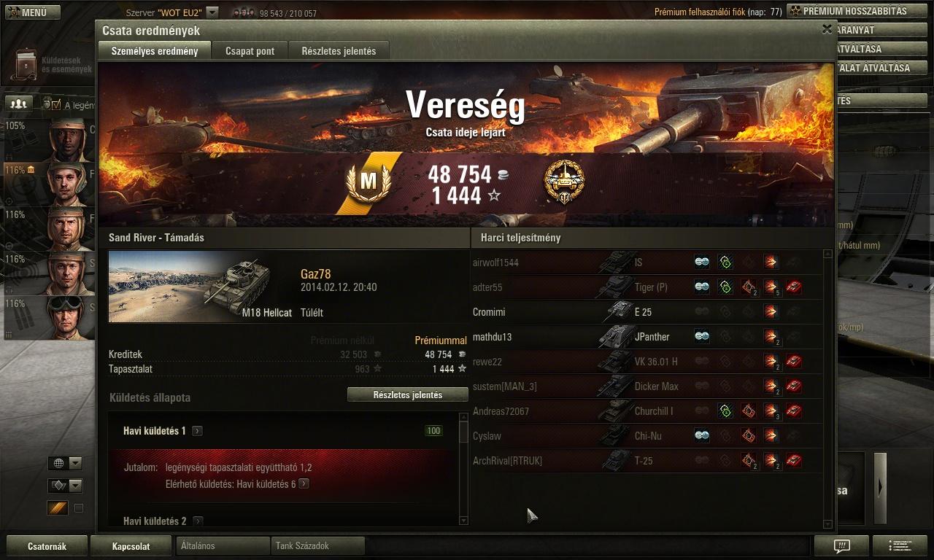Click the damage icon in Cromimi row

click(771, 312)
